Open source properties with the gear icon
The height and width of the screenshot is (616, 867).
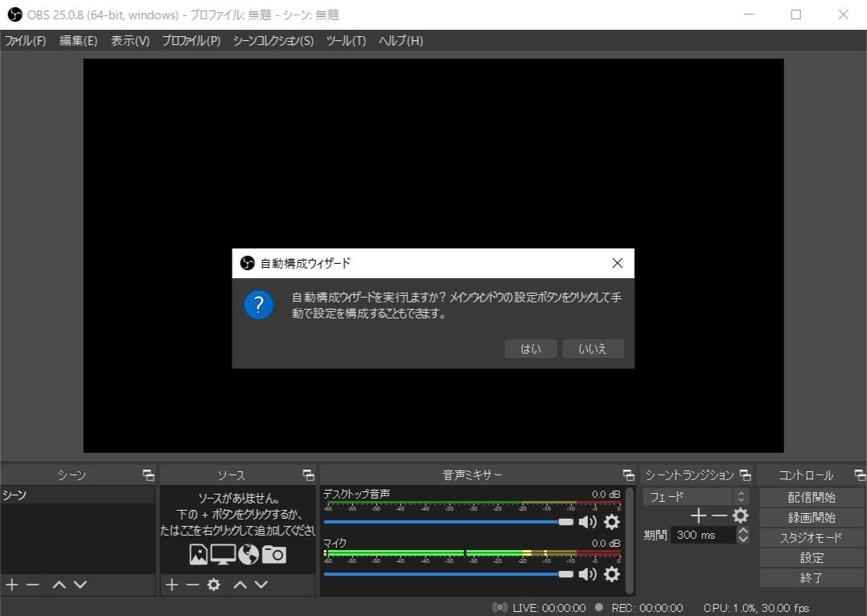214,585
